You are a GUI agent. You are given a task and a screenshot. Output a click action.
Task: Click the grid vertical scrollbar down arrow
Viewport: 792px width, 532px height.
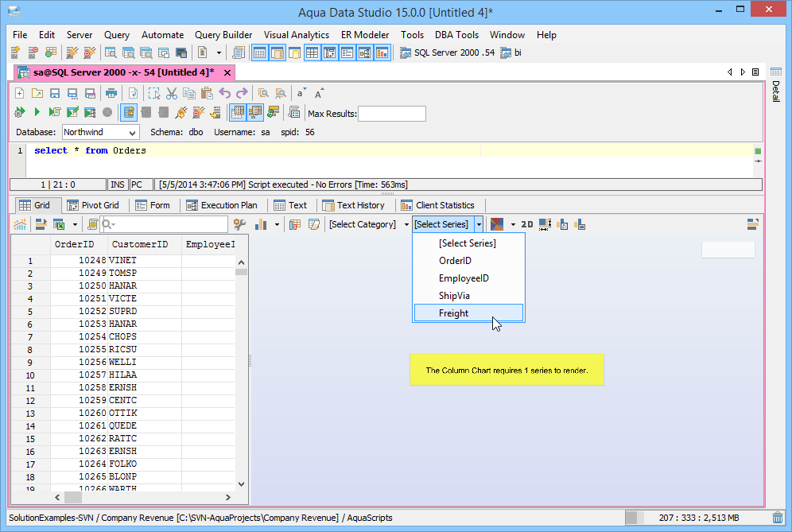242,484
